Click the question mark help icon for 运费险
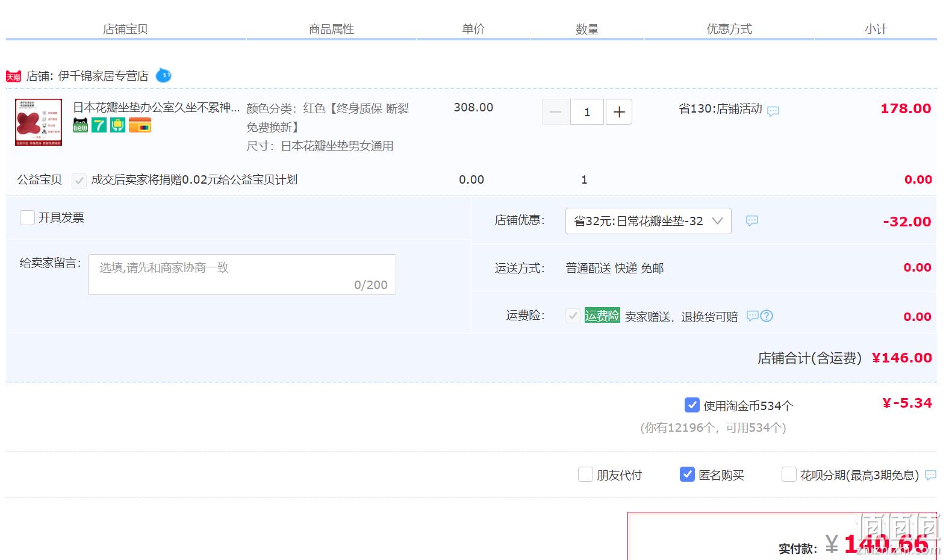Screen dimensions: 946x560 [x=767, y=316]
